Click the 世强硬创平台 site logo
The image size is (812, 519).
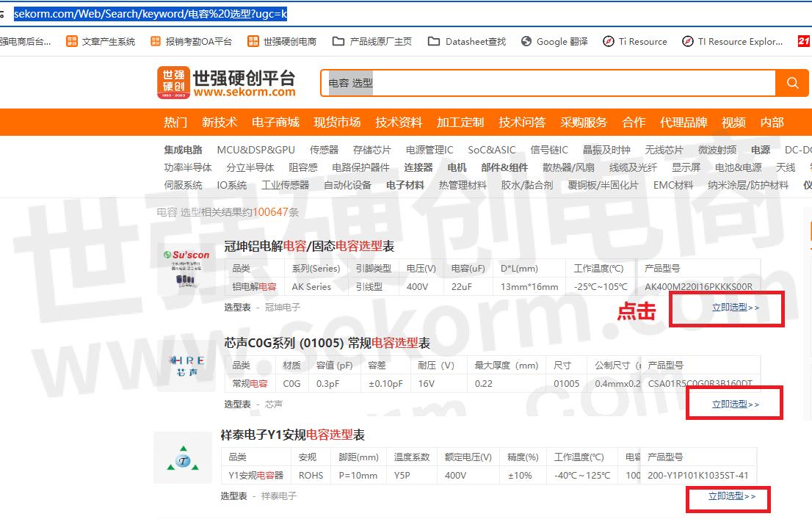pyautogui.click(x=226, y=82)
